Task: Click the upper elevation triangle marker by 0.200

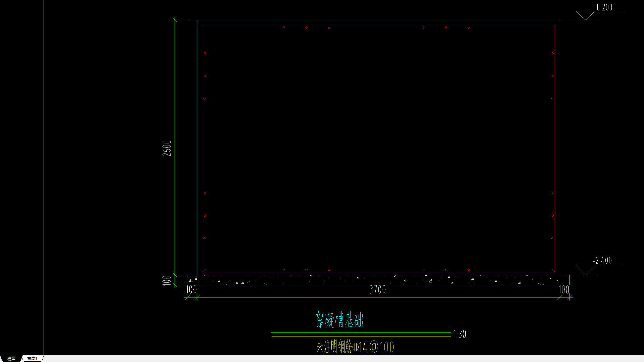Action: click(x=585, y=15)
